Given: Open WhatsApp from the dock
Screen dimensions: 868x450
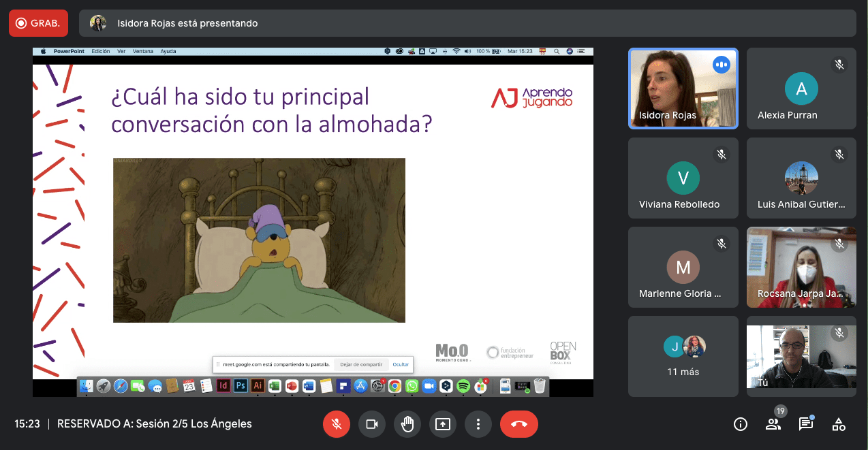Looking at the screenshot, I should tap(412, 386).
